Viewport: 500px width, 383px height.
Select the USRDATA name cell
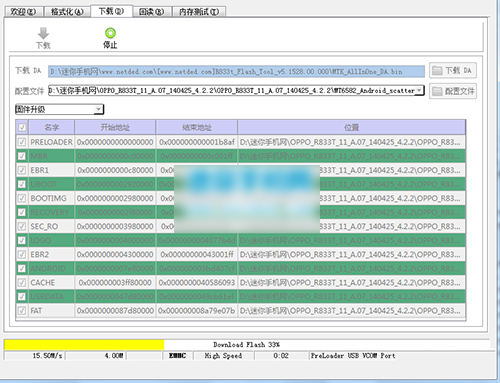(x=52, y=296)
